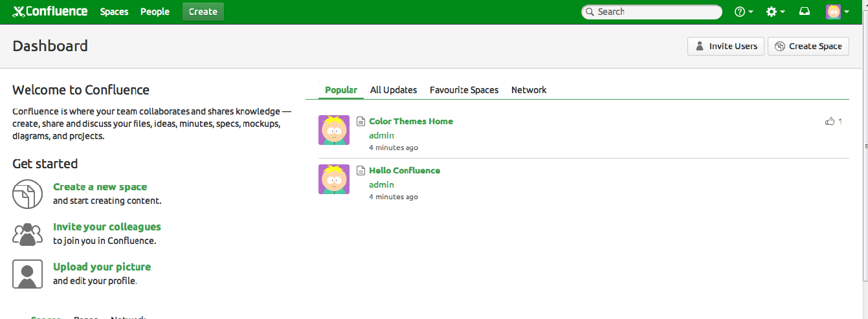Screen dimensions: 868x319
Task: Open the Spaces menu
Action: point(114,12)
